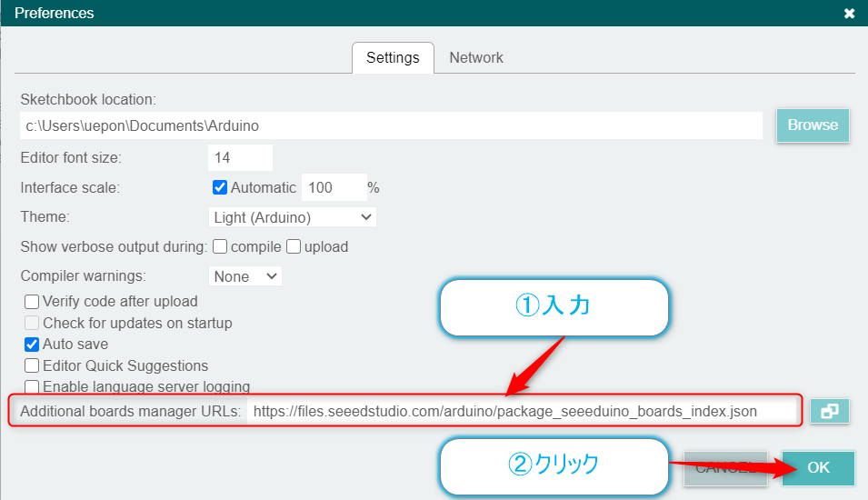Switch to the Network tab
This screenshot has width=868, height=500.
476,57
